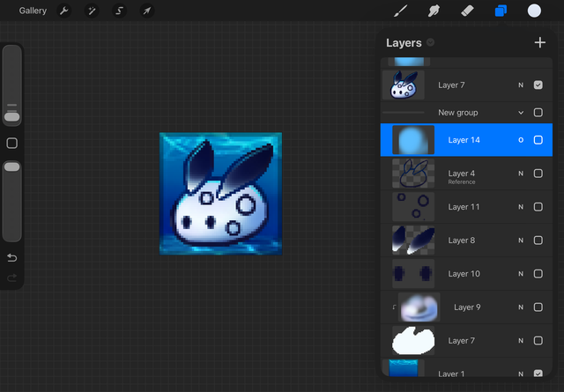Select the Eraser tool
Viewport: 564px width, 392px height.
point(467,11)
